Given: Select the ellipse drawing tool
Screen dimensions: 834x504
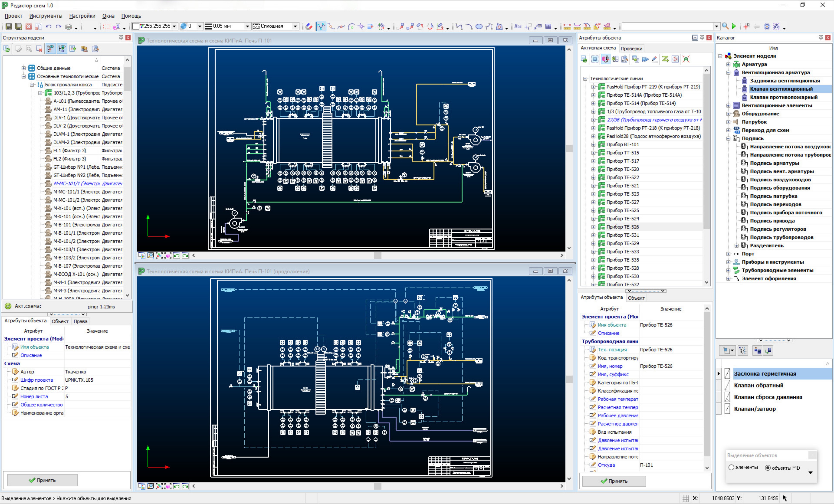Looking at the screenshot, I should tap(479, 26).
